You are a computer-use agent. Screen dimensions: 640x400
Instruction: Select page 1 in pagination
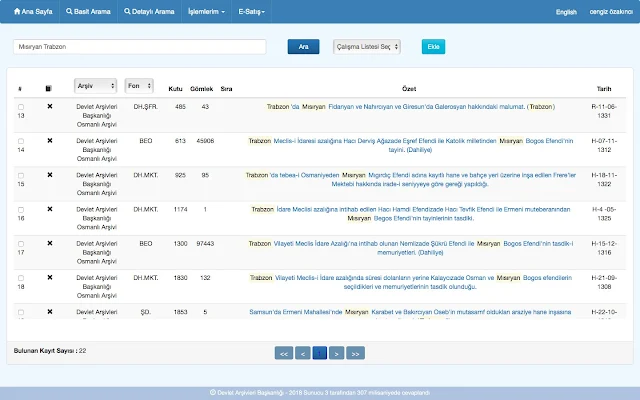pyautogui.click(x=320, y=353)
